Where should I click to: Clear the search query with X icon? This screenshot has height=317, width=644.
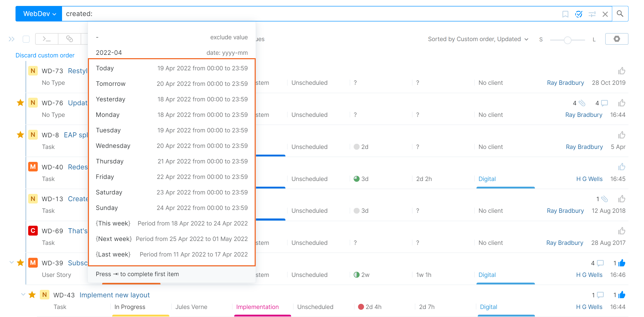(x=605, y=14)
